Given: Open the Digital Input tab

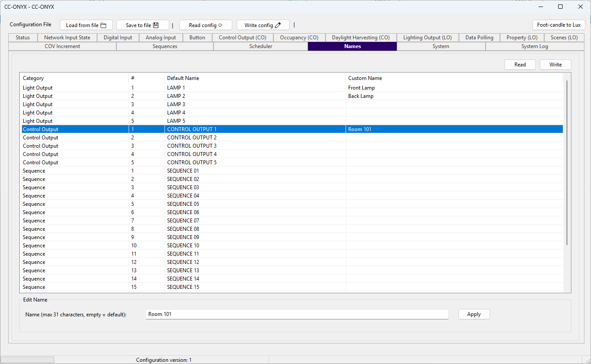Looking at the screenshot, I should click(x=118, y=38).
